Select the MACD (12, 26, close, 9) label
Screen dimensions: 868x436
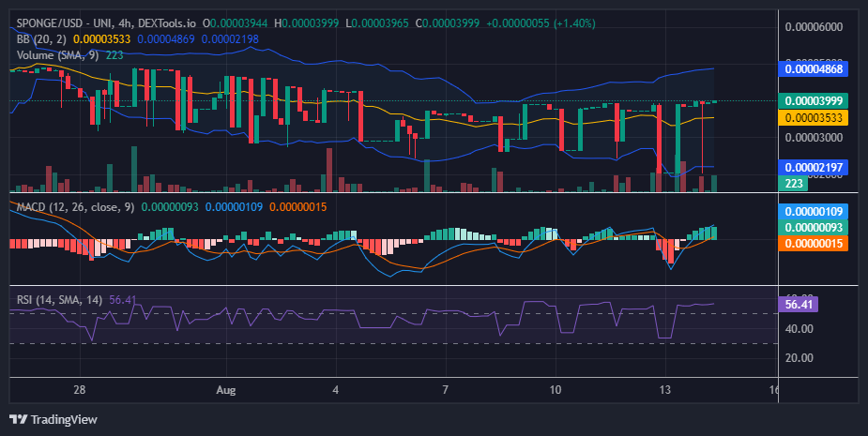(x=75, y=207)
